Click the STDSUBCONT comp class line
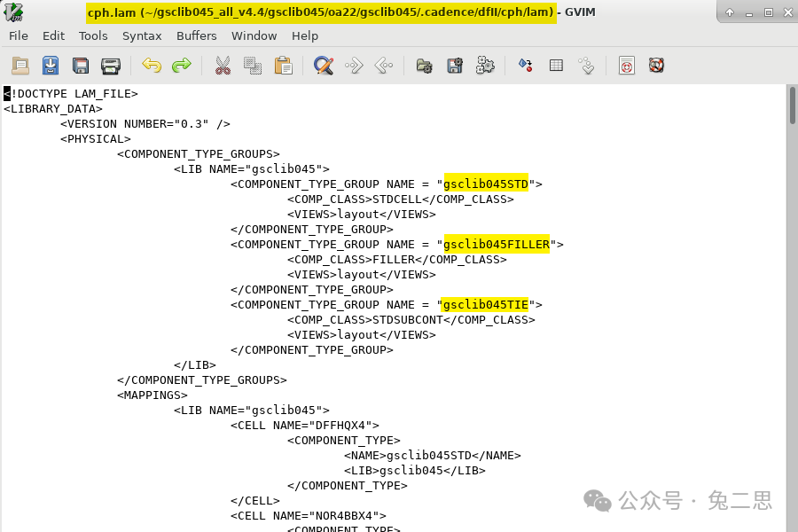This screenshot has width=798, height=532. 411,320
